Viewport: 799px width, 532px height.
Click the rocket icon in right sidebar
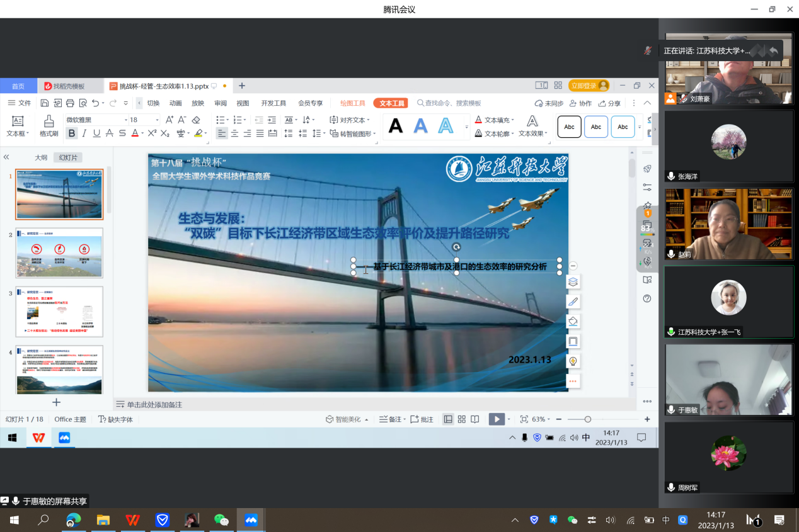click(647, 169)
